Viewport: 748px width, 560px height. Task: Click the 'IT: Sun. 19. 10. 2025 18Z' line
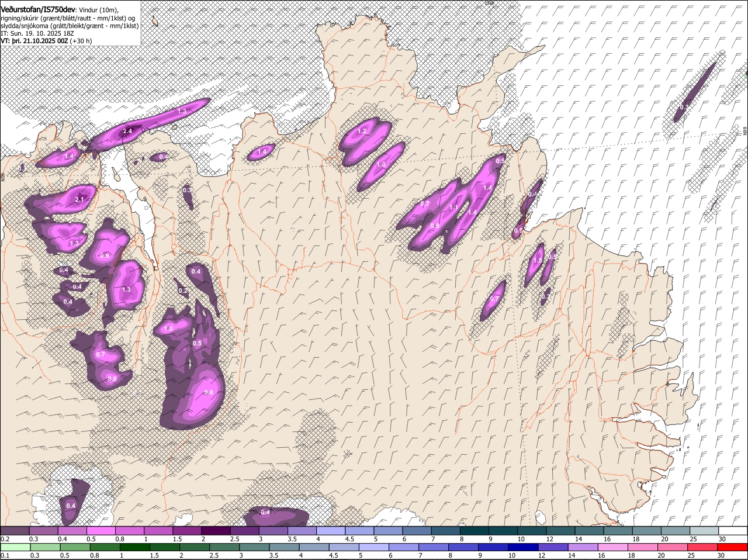[37, 33]
